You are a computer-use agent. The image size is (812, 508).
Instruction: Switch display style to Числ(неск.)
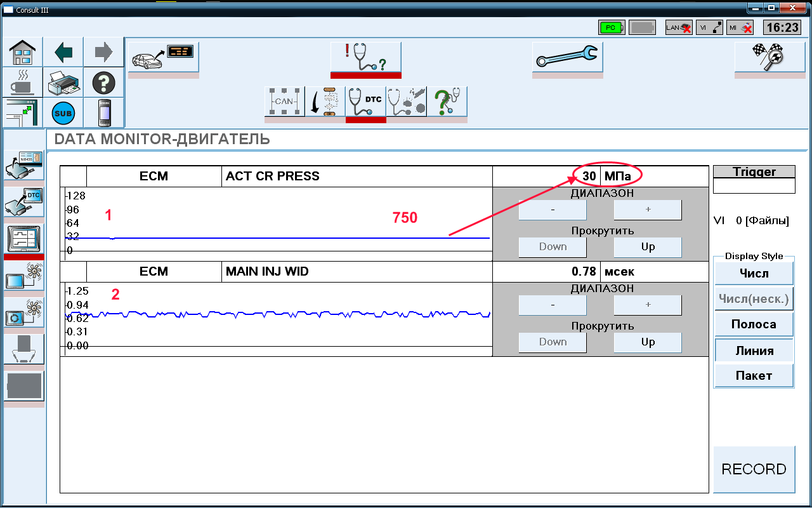tap(754, 299)
